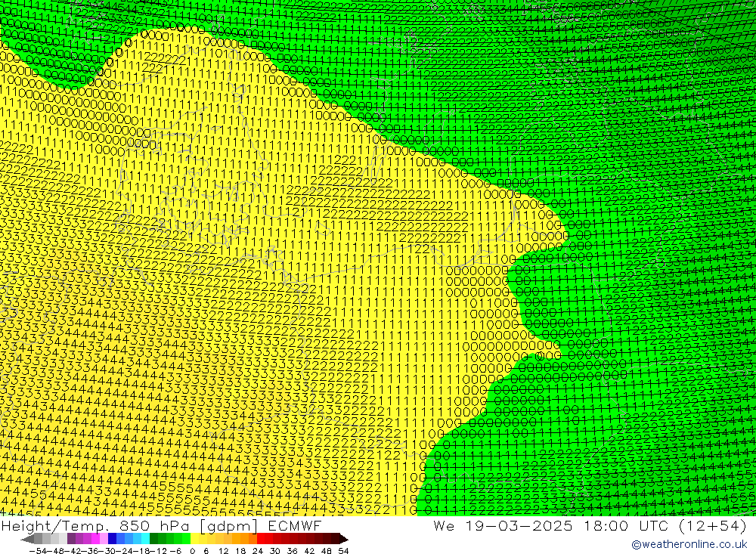
Task: Click the 'We 19-03-2025 18:00 UTC (12+54)' timestamp
Action: (x=590, y=525)
